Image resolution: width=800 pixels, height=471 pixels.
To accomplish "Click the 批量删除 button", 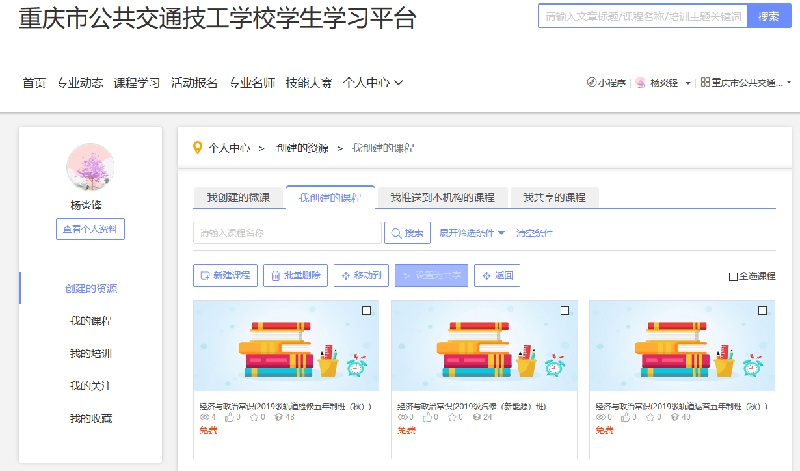I will [x=295, y=275].
